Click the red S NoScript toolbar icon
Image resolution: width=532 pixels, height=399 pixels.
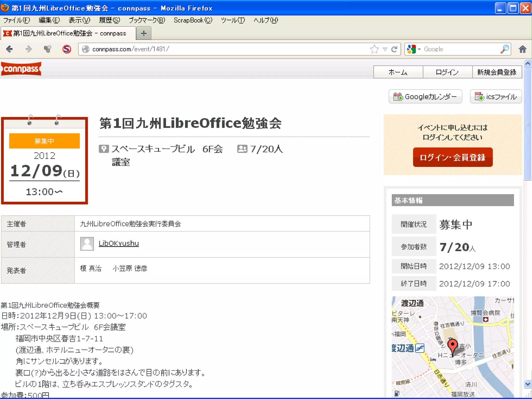click(67, 49)
